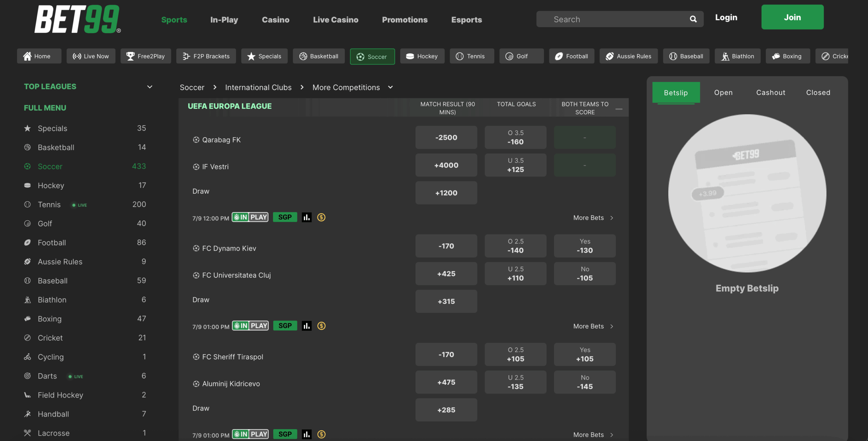
Task: Open stats icon for Sheriff Tiraspol match
Action: 307,434
